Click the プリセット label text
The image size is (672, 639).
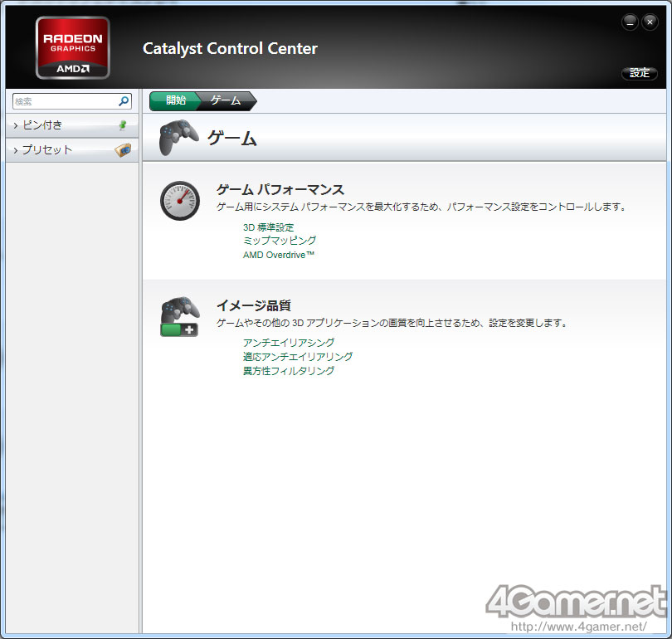(x=47, y=150)
